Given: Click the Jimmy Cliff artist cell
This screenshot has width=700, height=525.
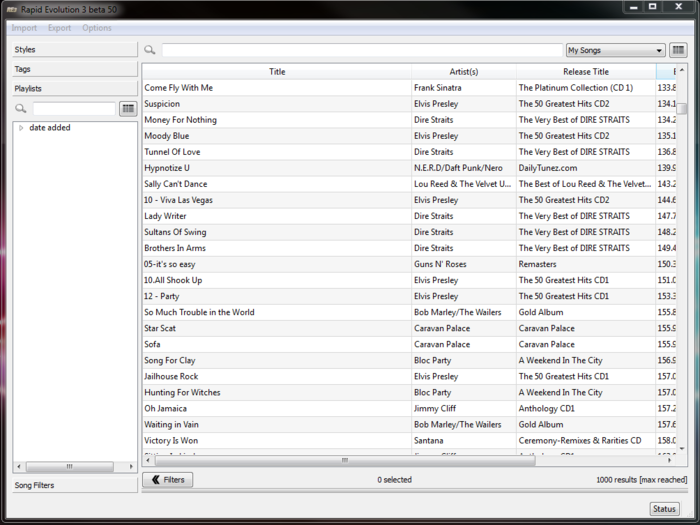Looking at the screenshot, I should click(x=464, y=409).
